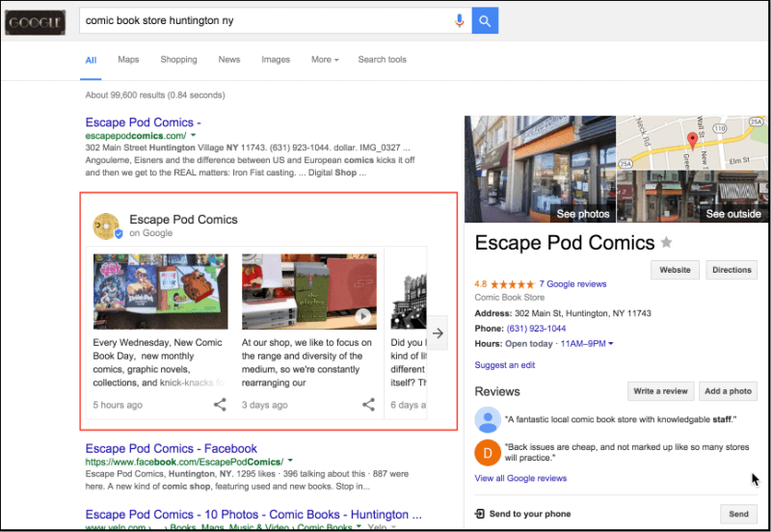Image resolution: width=771 pixels, height=532 pixels.
Task: Click review 'Back issues are cheap' text
Action: [627, 452]
